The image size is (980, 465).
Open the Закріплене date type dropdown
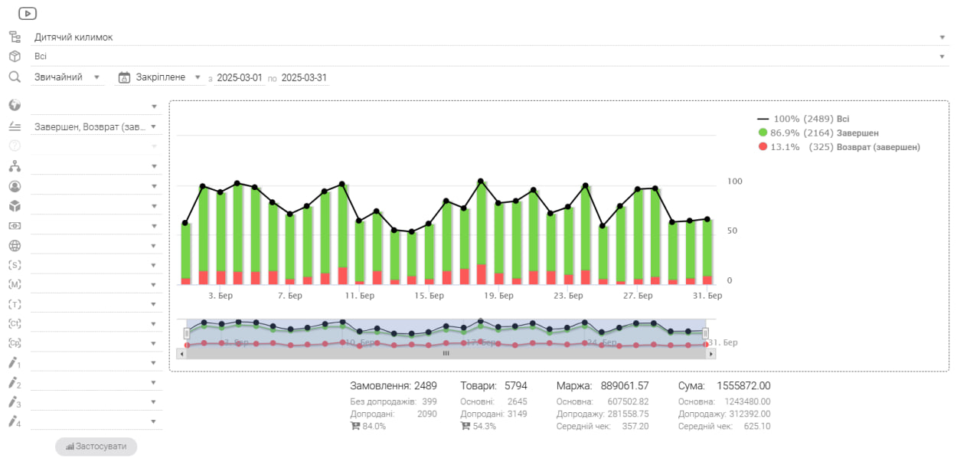click(x=160, y=77)
